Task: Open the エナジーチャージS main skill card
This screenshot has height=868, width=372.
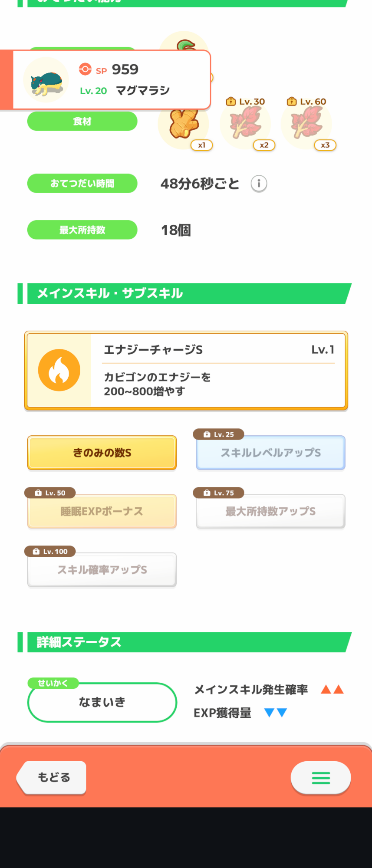Action: click(x=186, y=370)
